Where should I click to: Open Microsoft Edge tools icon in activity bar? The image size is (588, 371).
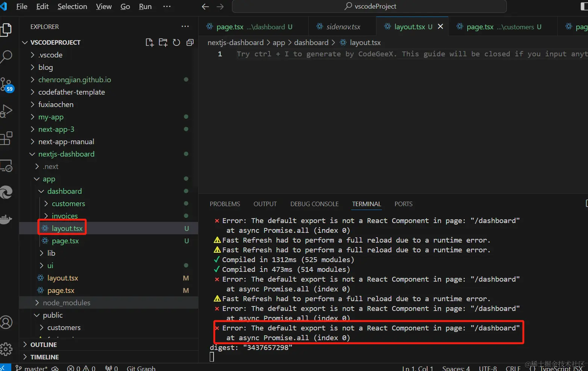pyautogui.click(x=6, y=192)
